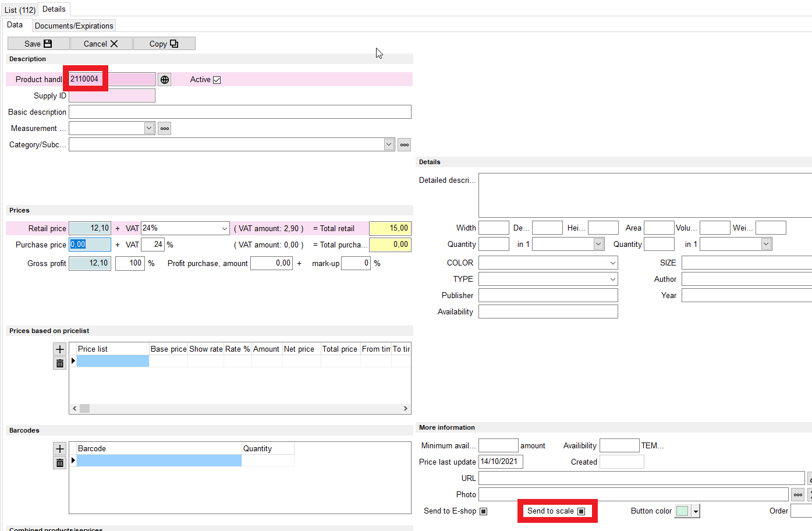Viewport: 812px width, 531px height.
Task: Save the product record
Action: (38, 44)
